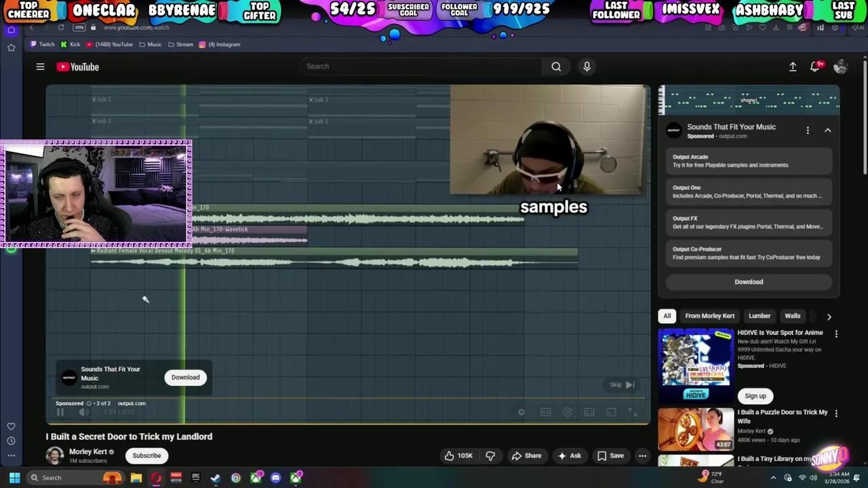This screenshot has height=488, width=868.
Task: Open options for the HIDIVE ad
Action: 836,333
